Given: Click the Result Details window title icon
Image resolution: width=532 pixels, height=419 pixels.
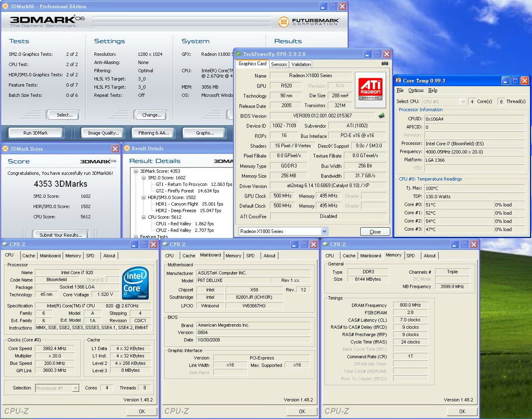Looking at the screenshot, I should click(127, 148).
